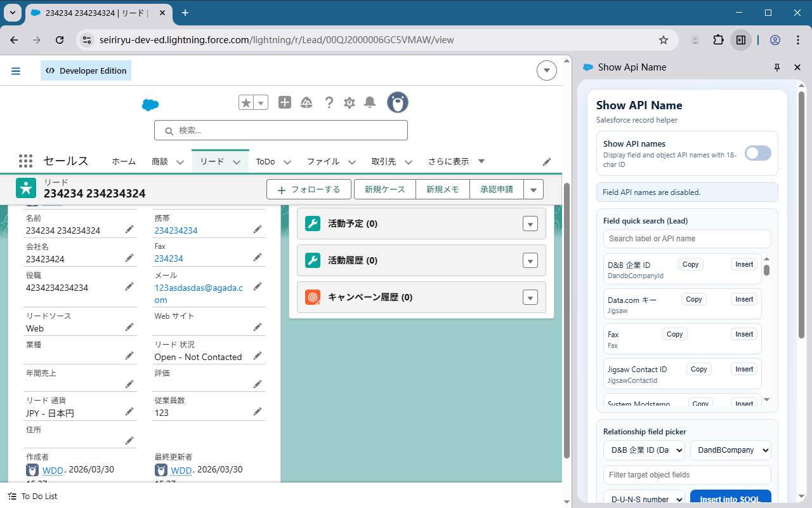Copy the DandbCompanyId API name
Viewport: 812px width, 508px height.
[691, 264]
